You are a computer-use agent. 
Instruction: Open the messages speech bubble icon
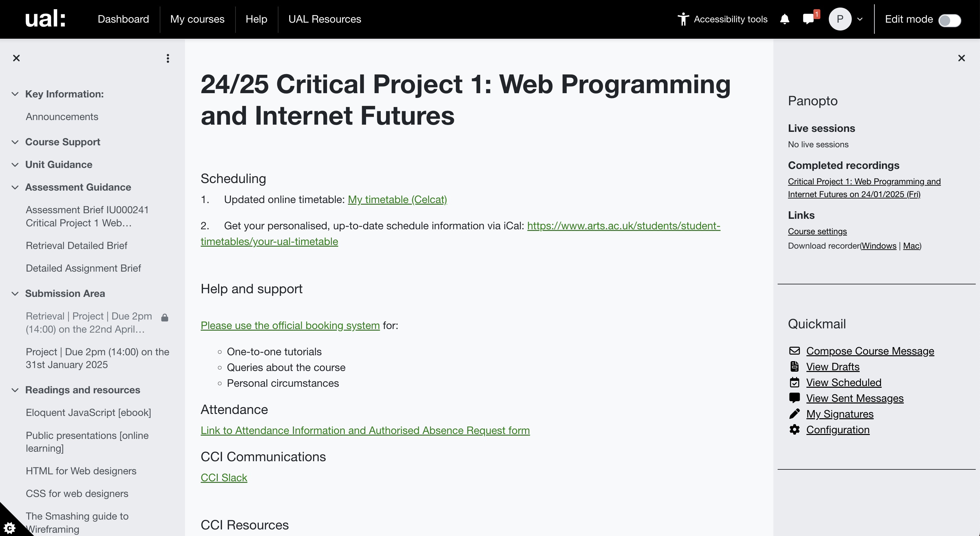pyautogui.click(x=808, y=19)
